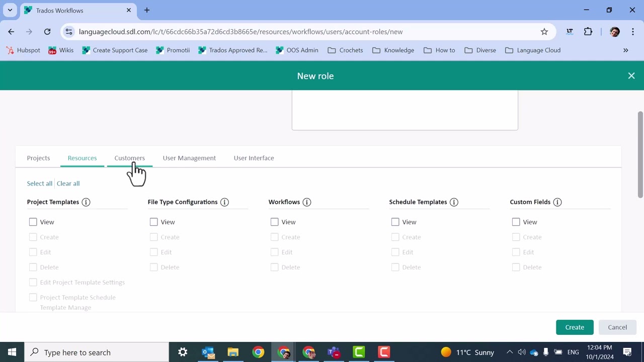Bookmark this page with star icon
This screenshot has height=362, width=644.
(544, 32)
